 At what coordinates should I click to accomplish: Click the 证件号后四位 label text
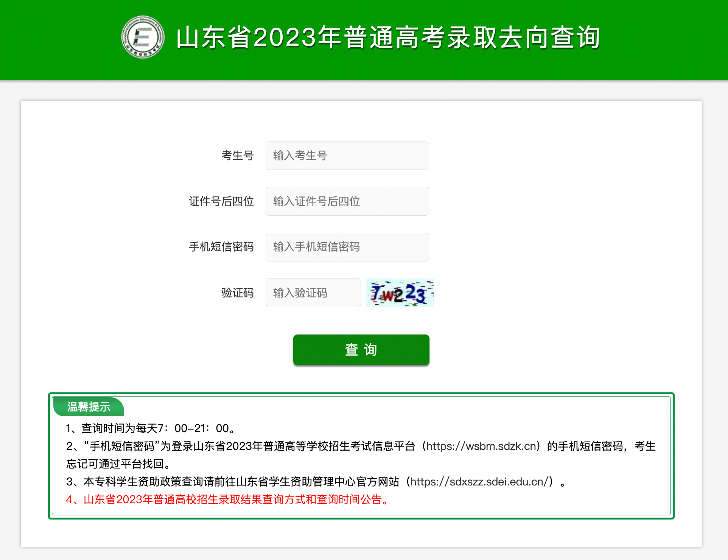[x=221, y=201]
